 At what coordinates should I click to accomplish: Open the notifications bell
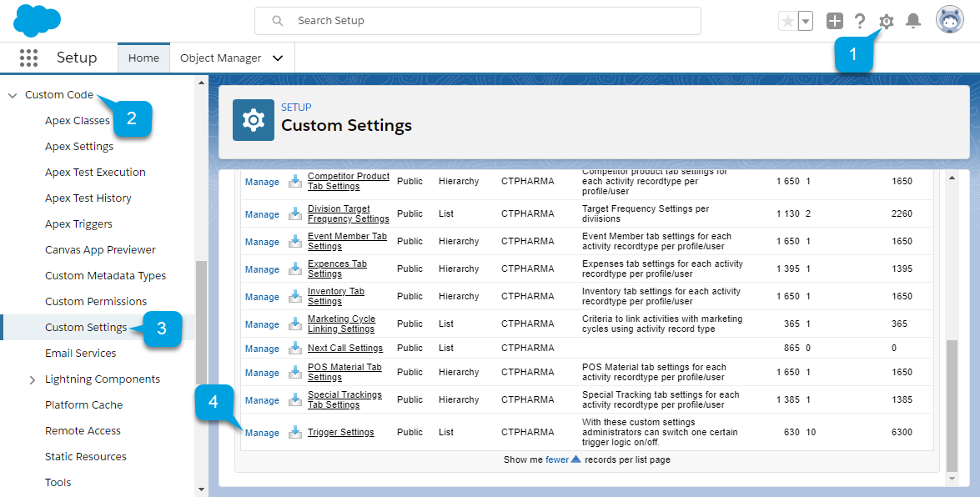tap(913, 22)
